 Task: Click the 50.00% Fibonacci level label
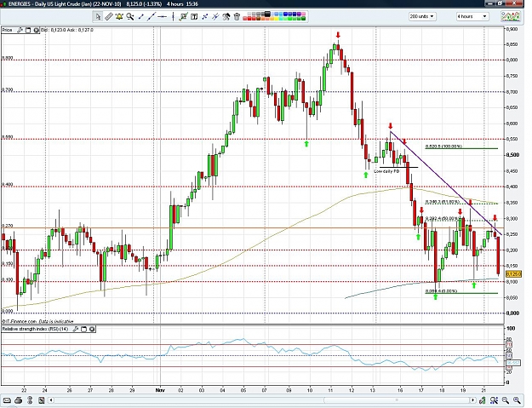[x=442, y=218]
